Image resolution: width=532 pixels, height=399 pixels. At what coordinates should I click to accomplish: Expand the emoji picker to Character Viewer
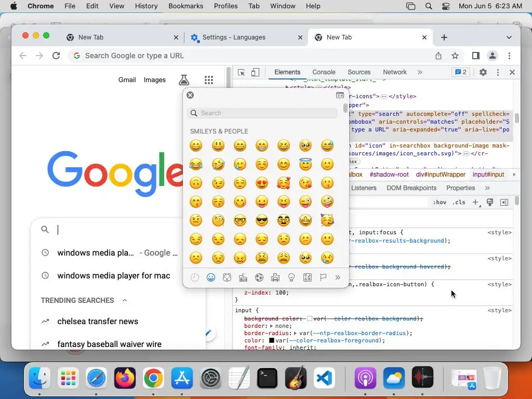coord(340,95)
